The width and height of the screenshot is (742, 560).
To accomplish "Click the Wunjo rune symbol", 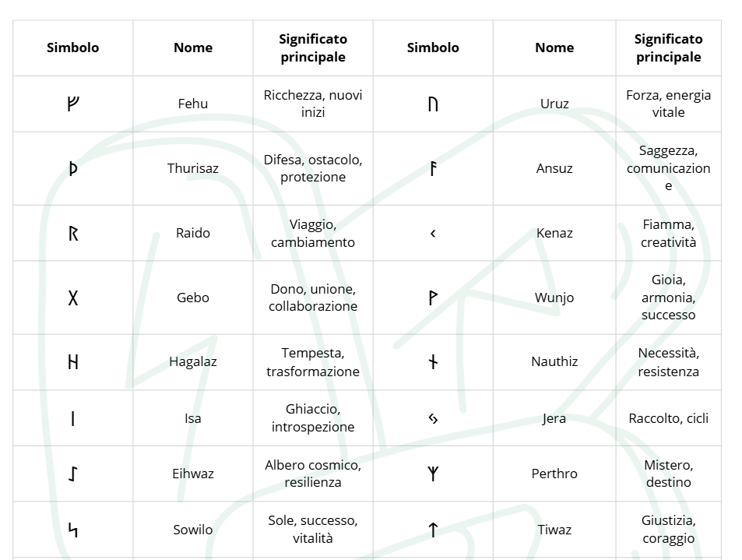I will click(x=433, y=298).
